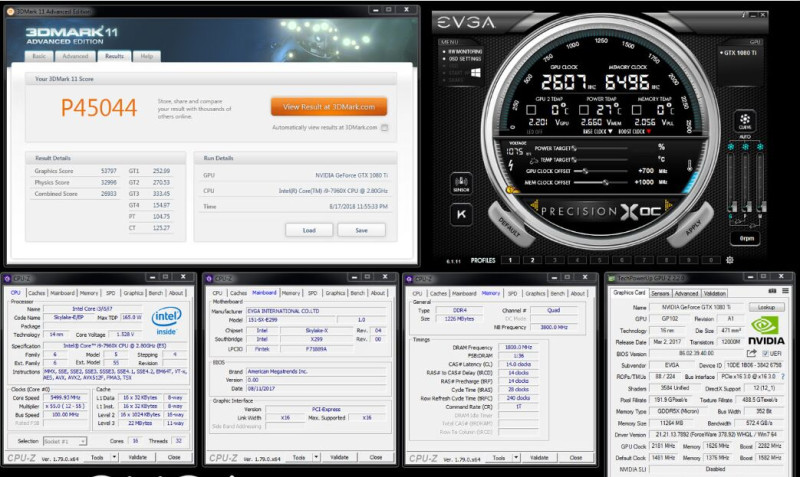800x477 pixels.
Task: Open Precision XOC settings gear next to profiles
Action: pyautogui.click(x=730, y=260)
